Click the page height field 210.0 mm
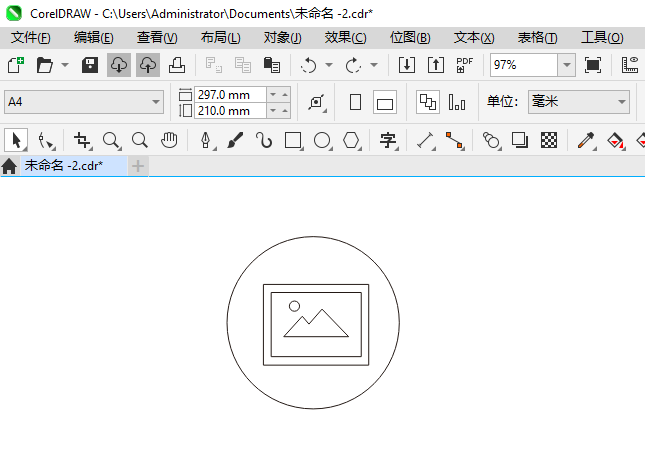Screen dimensions: 645x460 pyautogui.click(x=230, y=111)
